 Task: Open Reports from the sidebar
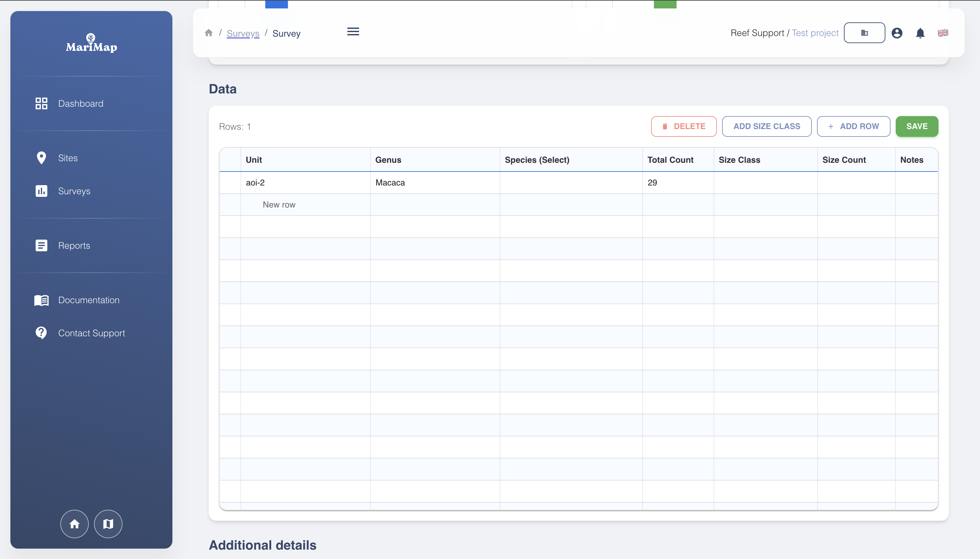(x=74, y=246)
